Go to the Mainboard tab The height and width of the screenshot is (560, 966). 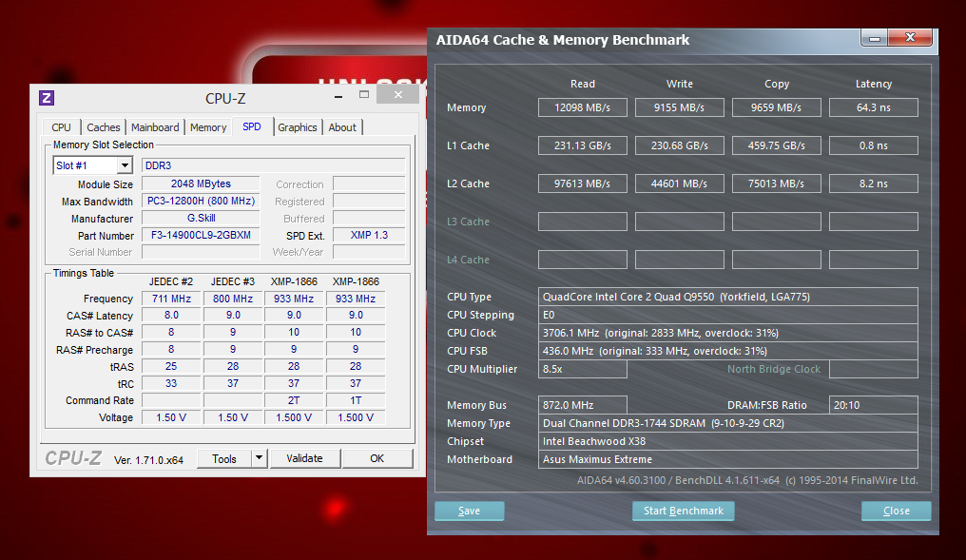click(x=155, y=127)
